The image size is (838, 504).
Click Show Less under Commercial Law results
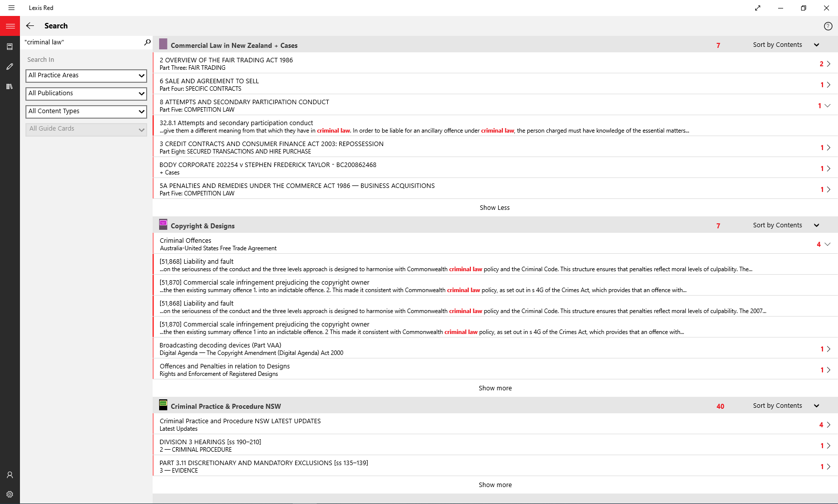coord(494,208)
